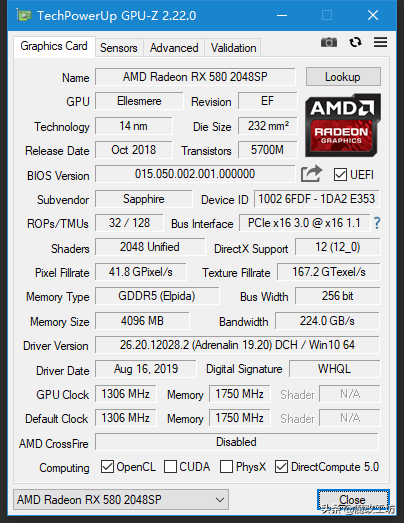Screen dimensions: 404x523
Task: Enable the CUDA checkbox
Action: (170, 467)
